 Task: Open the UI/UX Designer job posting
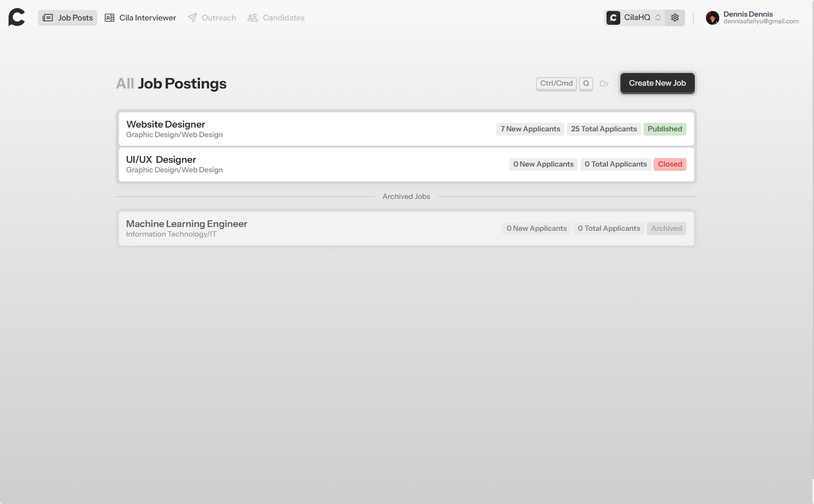click(x=161, y=159)
